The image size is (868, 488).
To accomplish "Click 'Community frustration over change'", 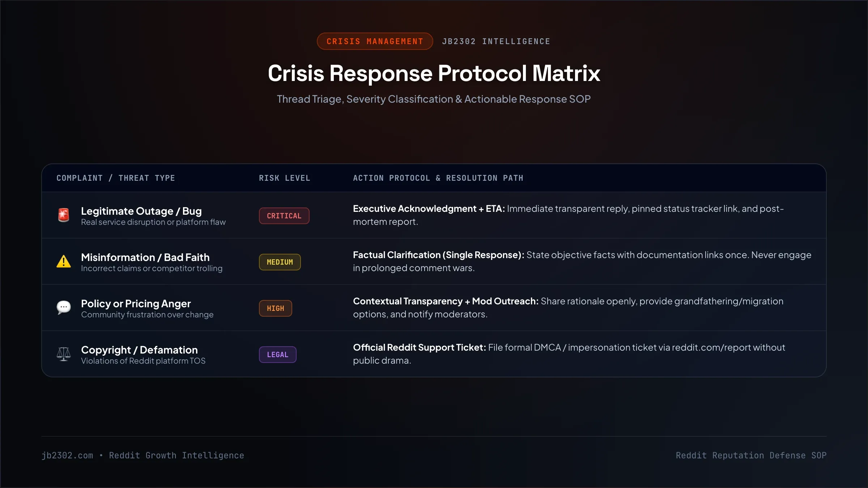I will click(x=147, y=314).
